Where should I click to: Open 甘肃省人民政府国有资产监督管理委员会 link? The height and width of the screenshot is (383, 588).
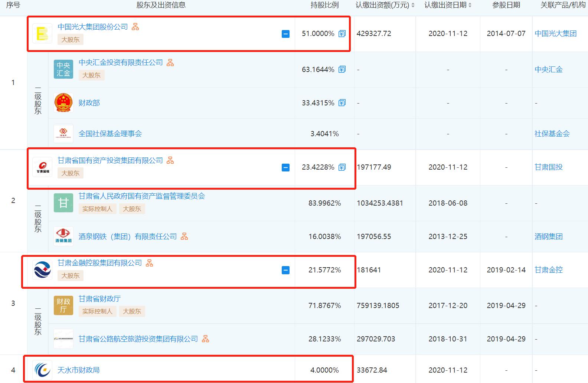pos(142,196)
